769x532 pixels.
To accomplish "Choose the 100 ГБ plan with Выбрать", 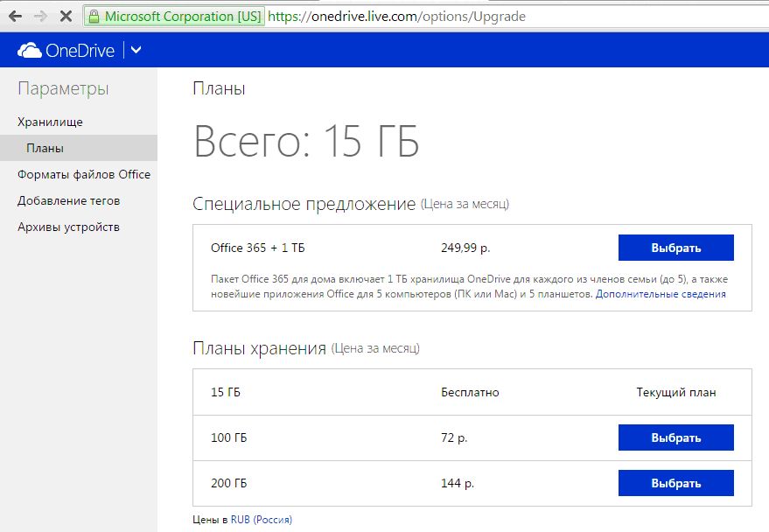I will (675, 437).
